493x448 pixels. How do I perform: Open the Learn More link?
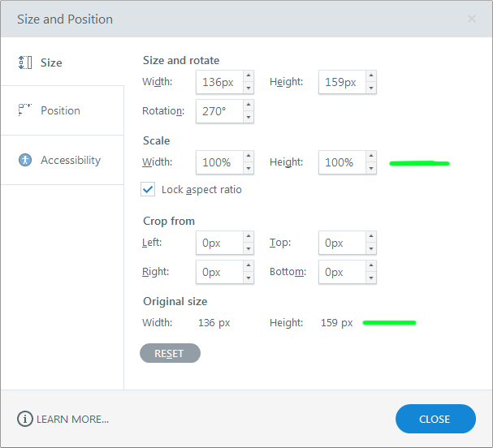pos(72,419)
